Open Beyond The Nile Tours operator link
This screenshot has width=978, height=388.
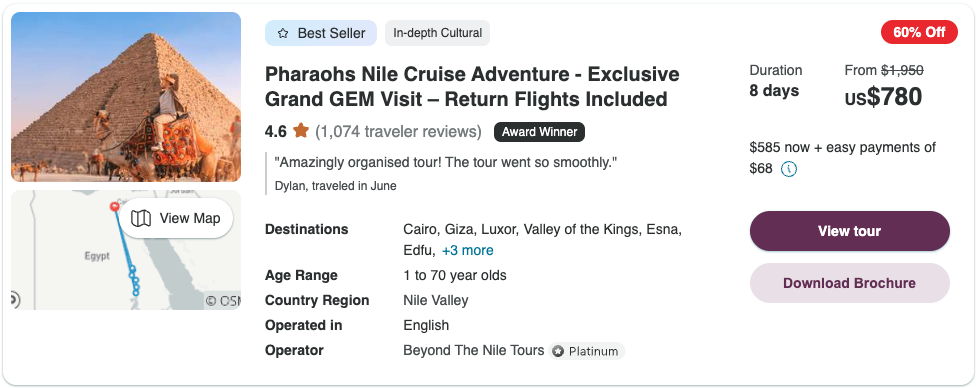point(474,351)
